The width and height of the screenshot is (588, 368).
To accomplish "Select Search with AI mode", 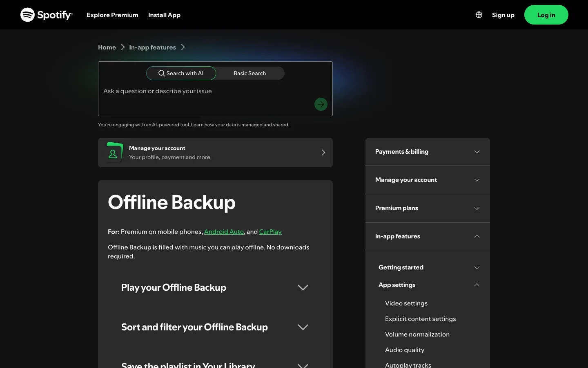I will pos(181,73).
